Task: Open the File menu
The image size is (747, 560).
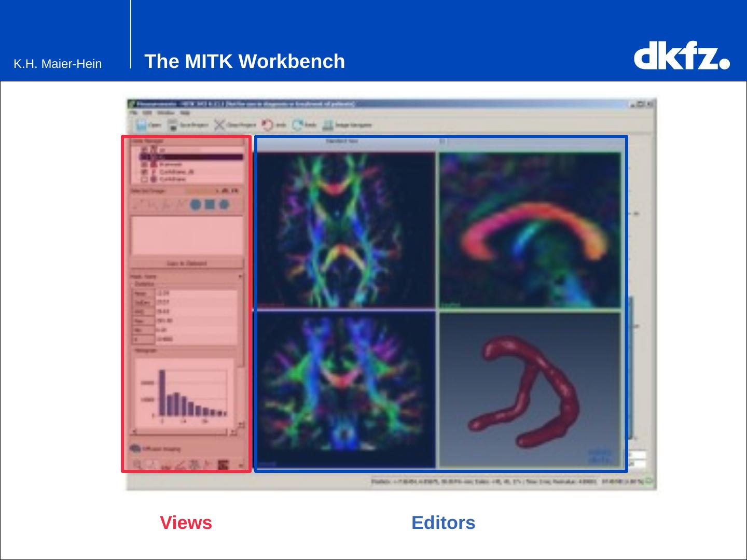Action: (x=134, y=113)
